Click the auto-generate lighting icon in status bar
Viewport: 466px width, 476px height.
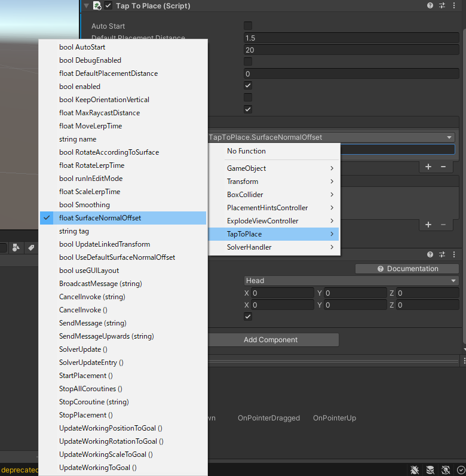pyautogui.click(x=445, y=470)
